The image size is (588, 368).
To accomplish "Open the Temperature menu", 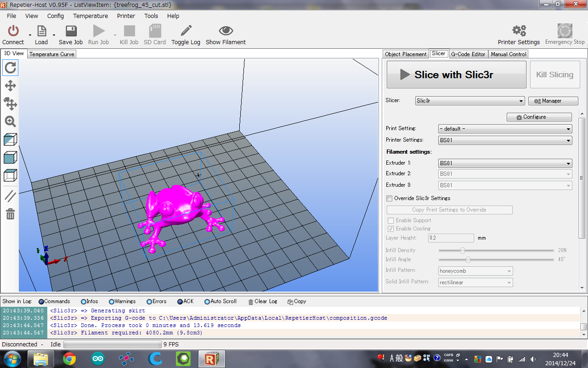I will (90, 16).
